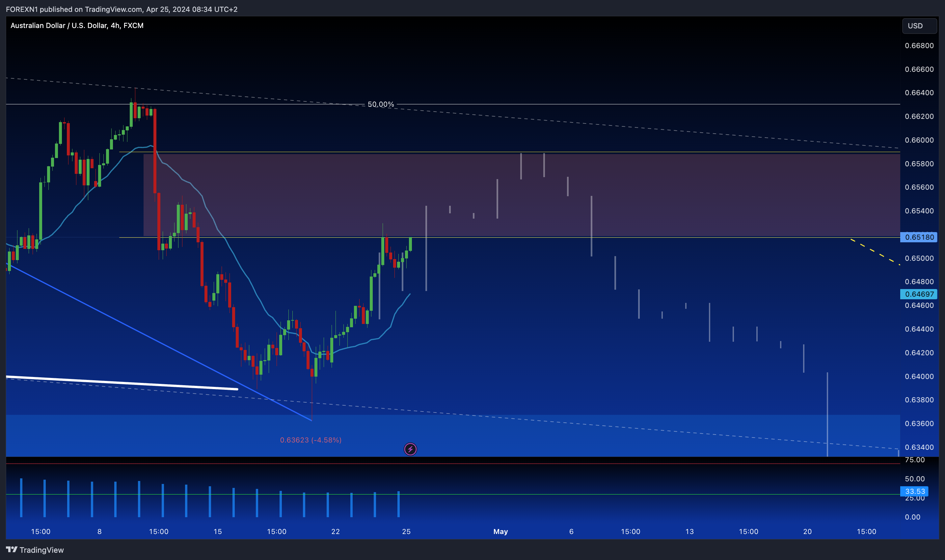Click the TradingView logo at the bottom
The height and width of the screenshot is (560, 945).
pos(35,550)
